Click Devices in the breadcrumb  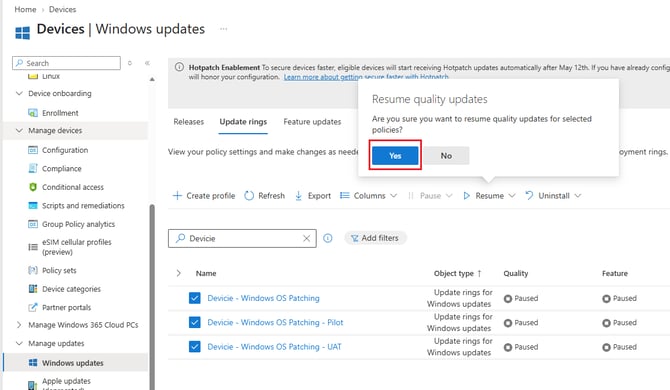(x=62, y=9)
